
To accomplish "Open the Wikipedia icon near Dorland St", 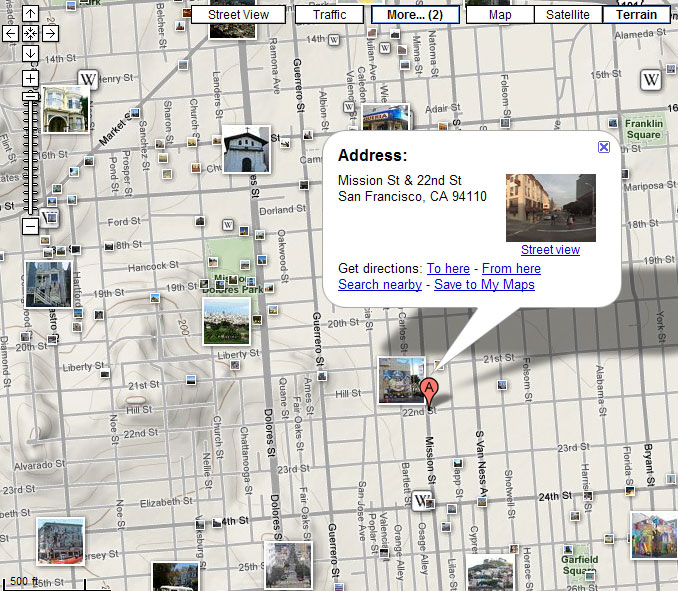I will (228, 225).
